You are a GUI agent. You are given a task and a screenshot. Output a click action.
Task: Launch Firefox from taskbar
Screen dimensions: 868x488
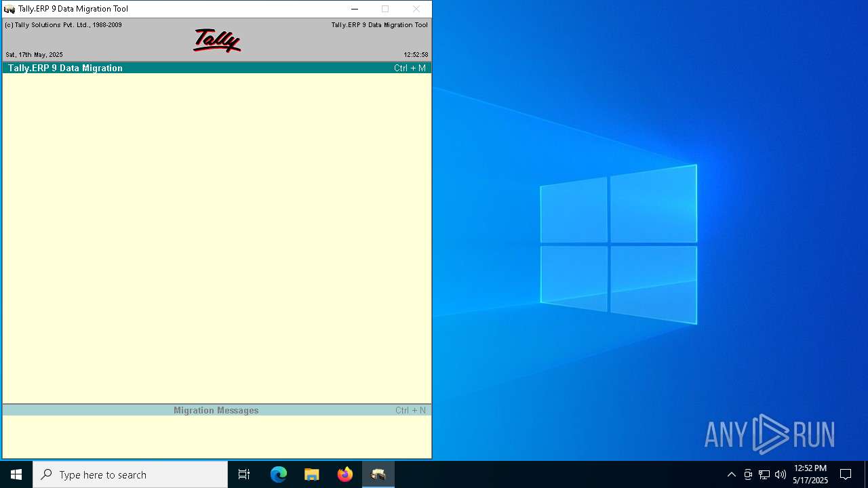point(345,474)
